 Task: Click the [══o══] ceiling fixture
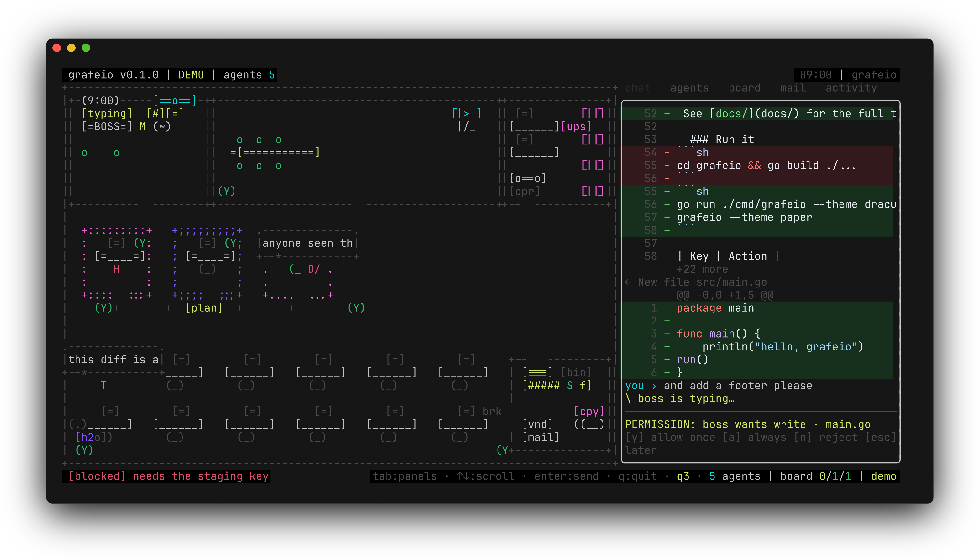tap(175, 101)
